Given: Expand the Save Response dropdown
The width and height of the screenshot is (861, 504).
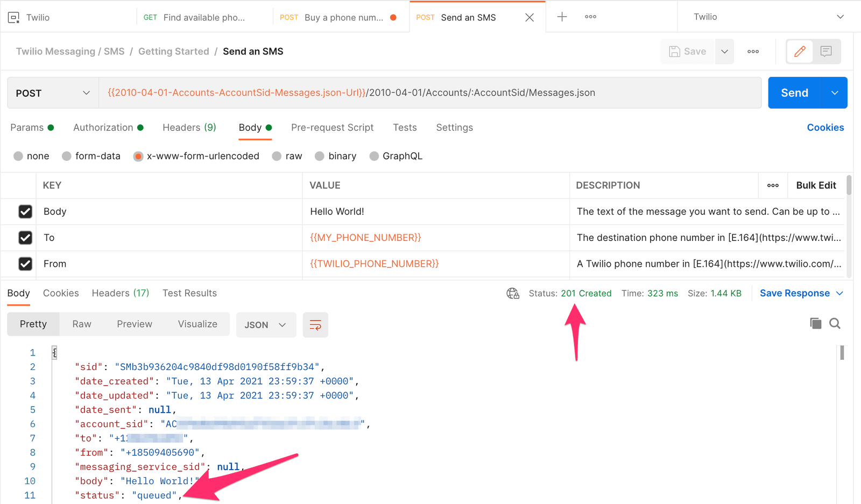Looking at the screenshot, I should click(839, 293).
